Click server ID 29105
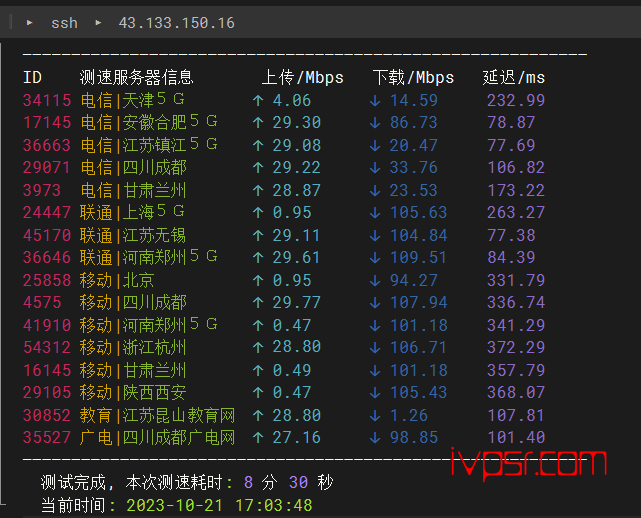The width and height of the screenshot is (641, 518). 47,392
